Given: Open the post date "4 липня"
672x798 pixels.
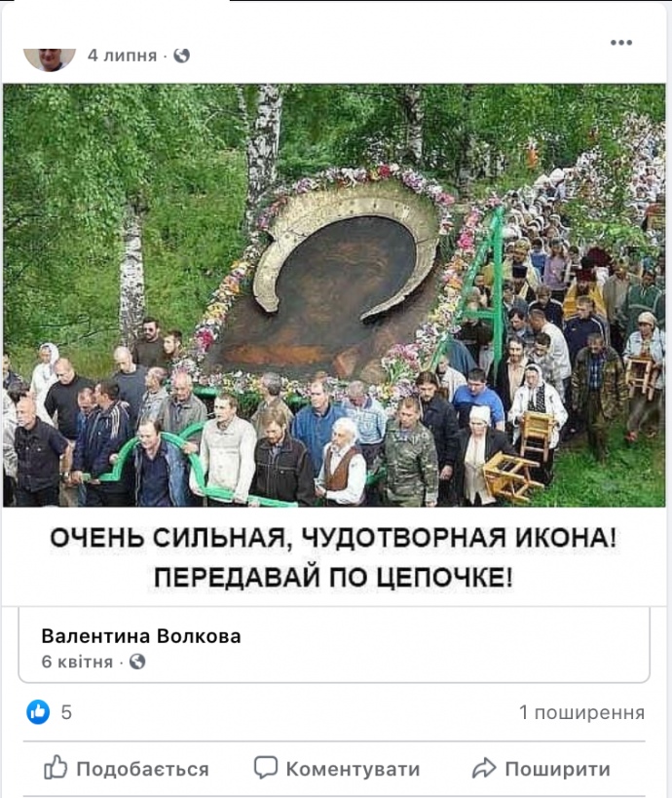Looking at the screenshot, I should [122, 55].
